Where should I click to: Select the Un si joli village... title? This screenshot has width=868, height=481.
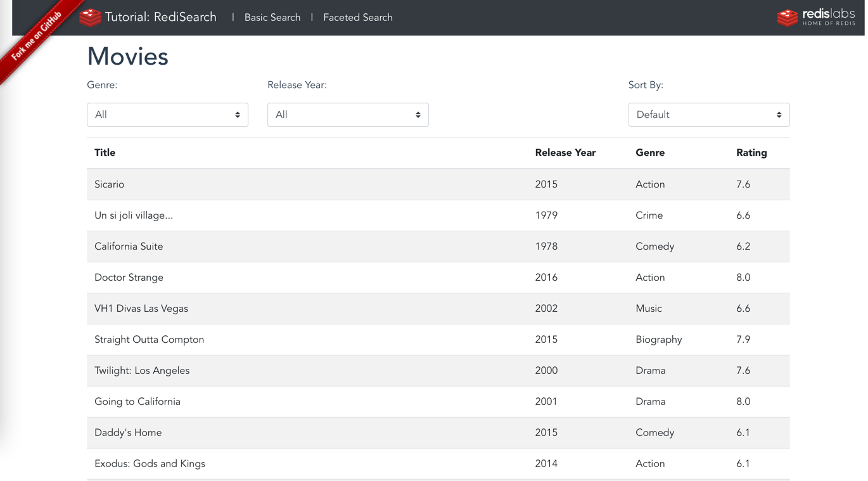(x=134, y=215)
